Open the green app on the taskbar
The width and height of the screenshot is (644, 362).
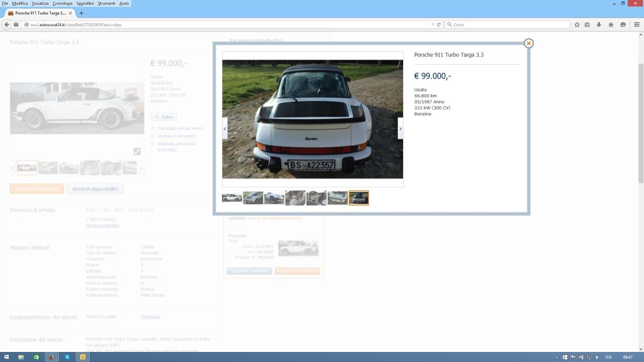(x=36, y=357)
